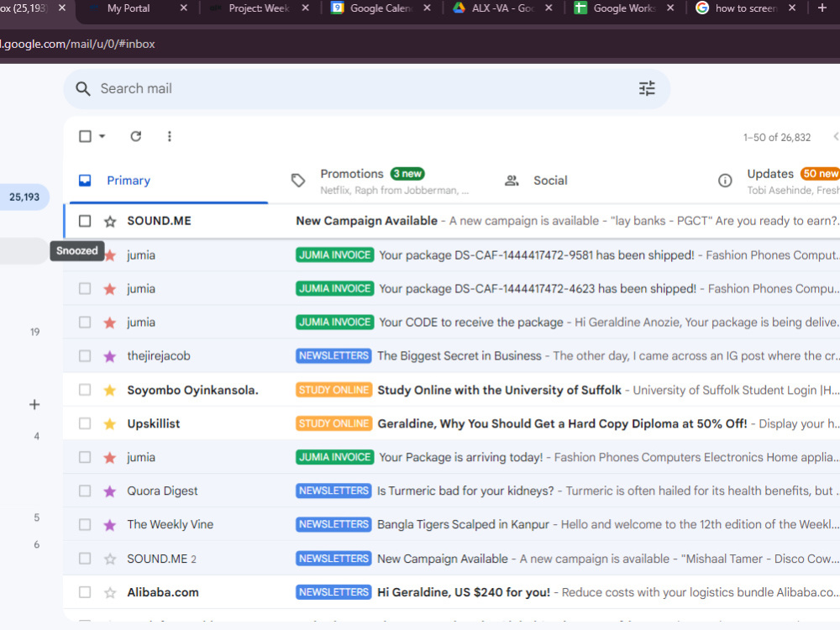
Task: Check the thejirejacob email checkbox
Action: (x=85, y=356)
